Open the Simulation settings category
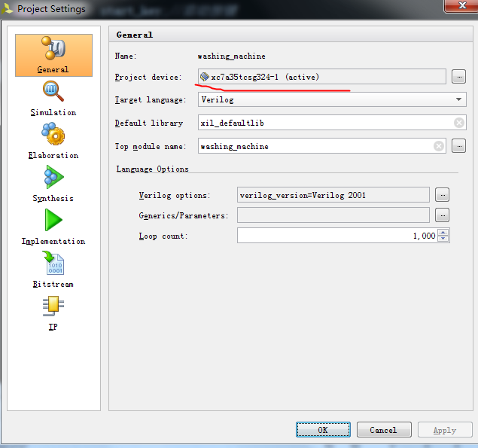The height and width of the screenshot is (448, 478). point(53,99)
